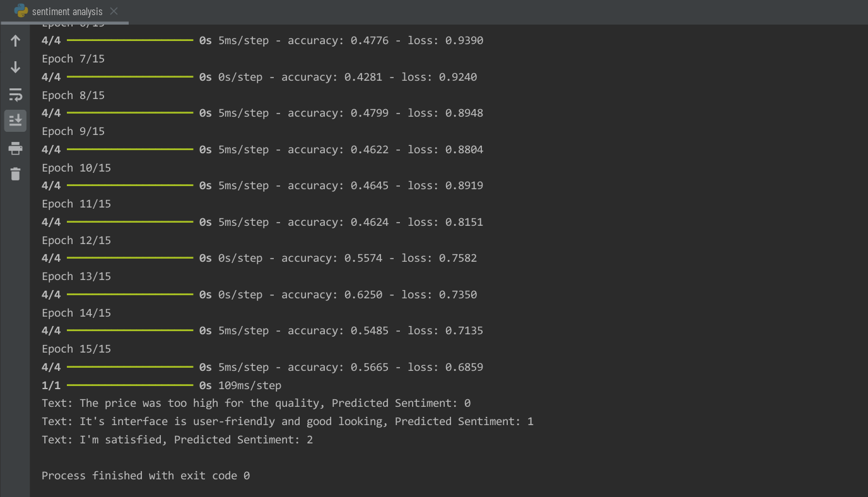
Task: Enable soft-wrap for long output lines
Action: [x=15, y=95]
